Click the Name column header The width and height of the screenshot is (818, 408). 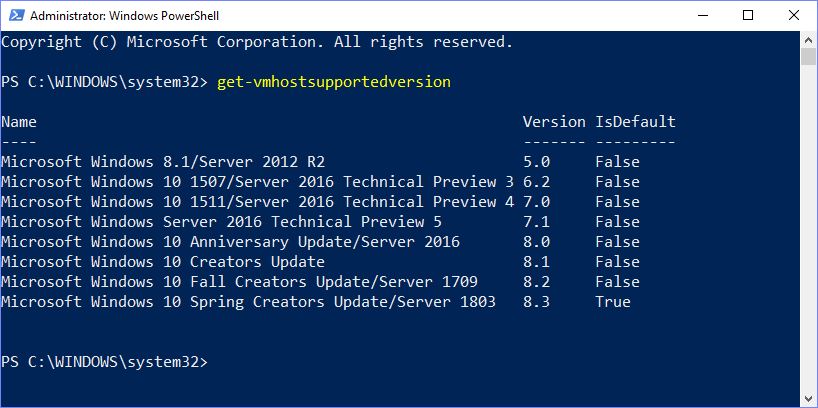pyautogui.click(x=19, y=122)
